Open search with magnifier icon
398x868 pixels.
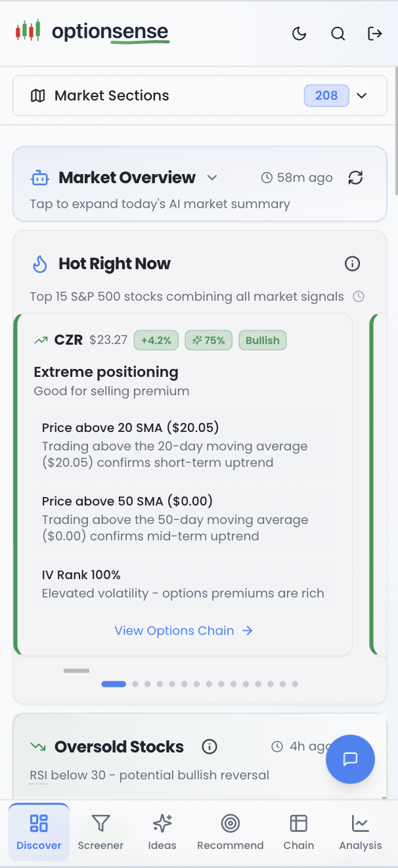point(338,33)
